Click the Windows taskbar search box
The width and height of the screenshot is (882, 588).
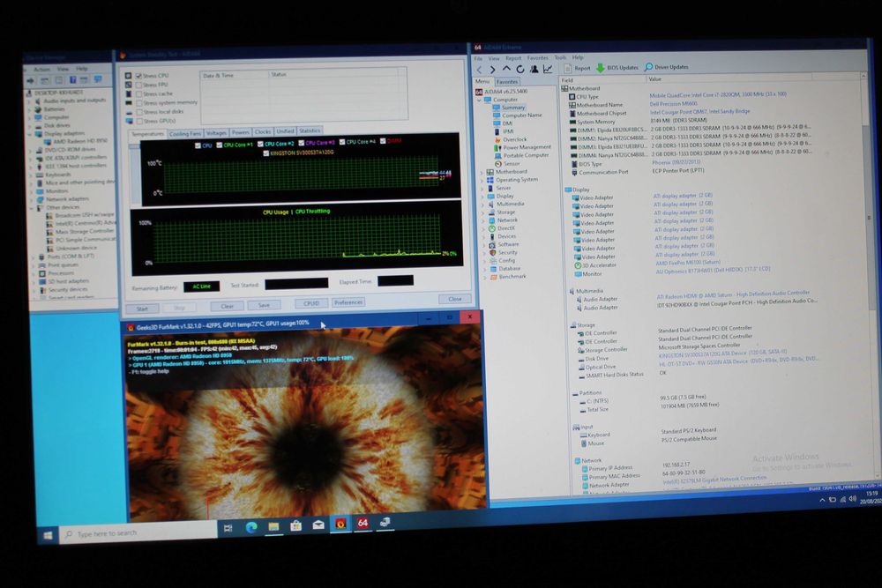coord(138,532)
